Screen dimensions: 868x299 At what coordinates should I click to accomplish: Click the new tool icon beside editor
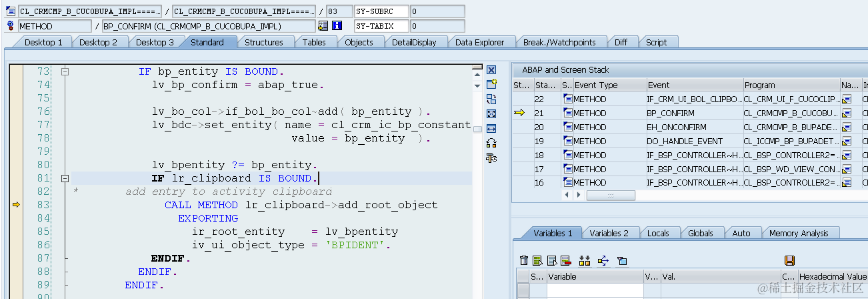(x=491, y=84)
